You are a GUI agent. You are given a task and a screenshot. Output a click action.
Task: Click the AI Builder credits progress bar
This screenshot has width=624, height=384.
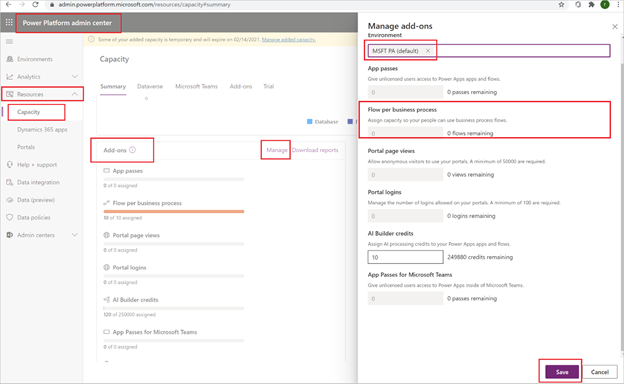174,308
